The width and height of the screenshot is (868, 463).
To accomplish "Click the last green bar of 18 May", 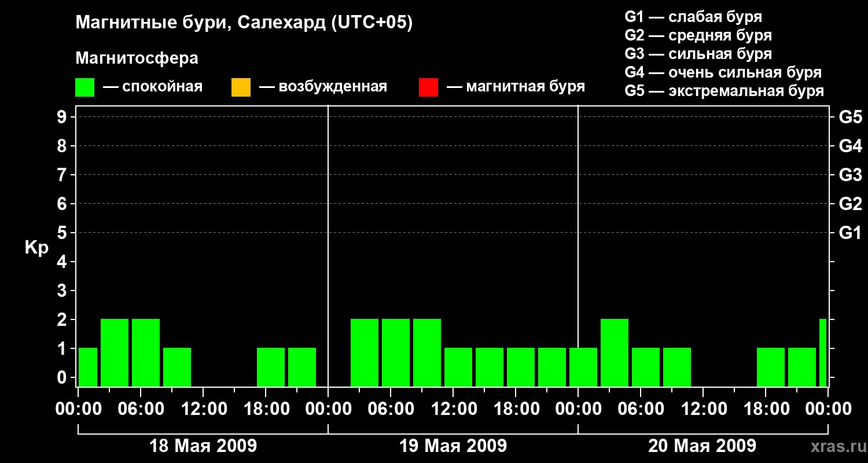I will point(302,367).
